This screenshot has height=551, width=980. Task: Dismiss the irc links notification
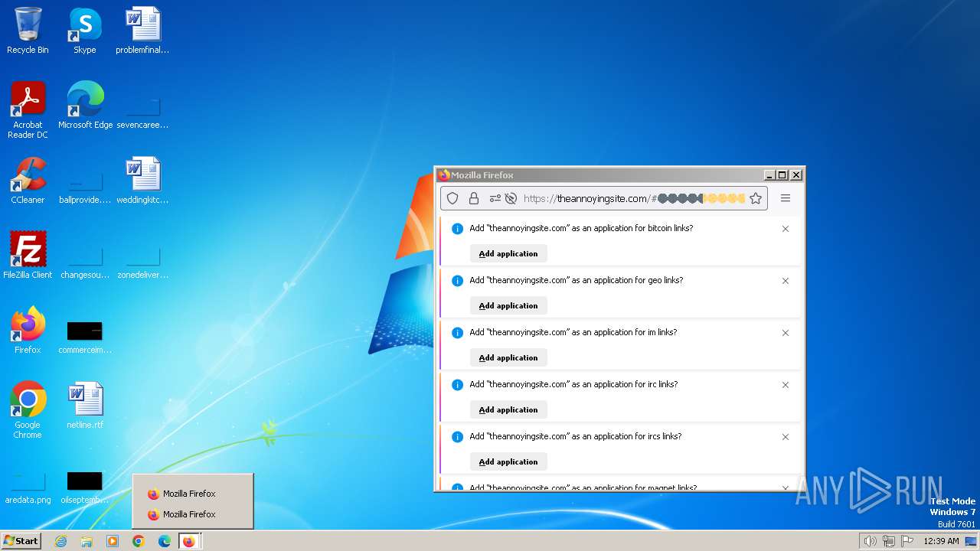[x=785, y=385]
